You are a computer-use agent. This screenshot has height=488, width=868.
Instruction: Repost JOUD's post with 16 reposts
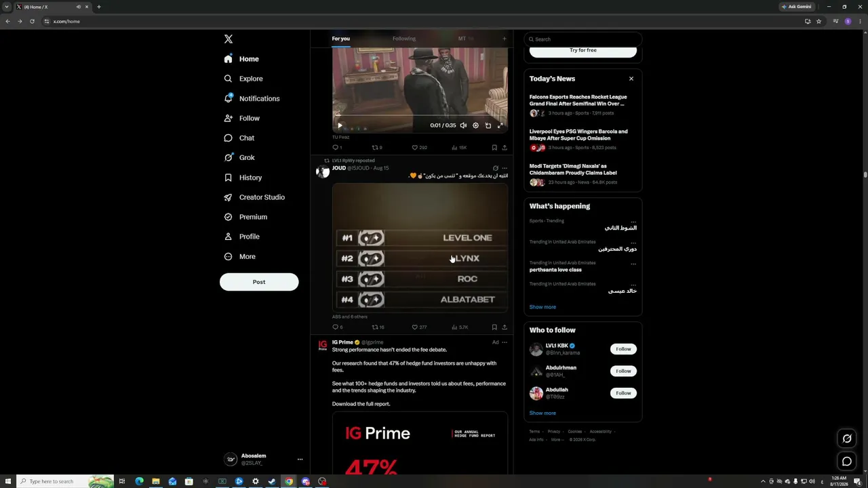click(x=378, y=327)
